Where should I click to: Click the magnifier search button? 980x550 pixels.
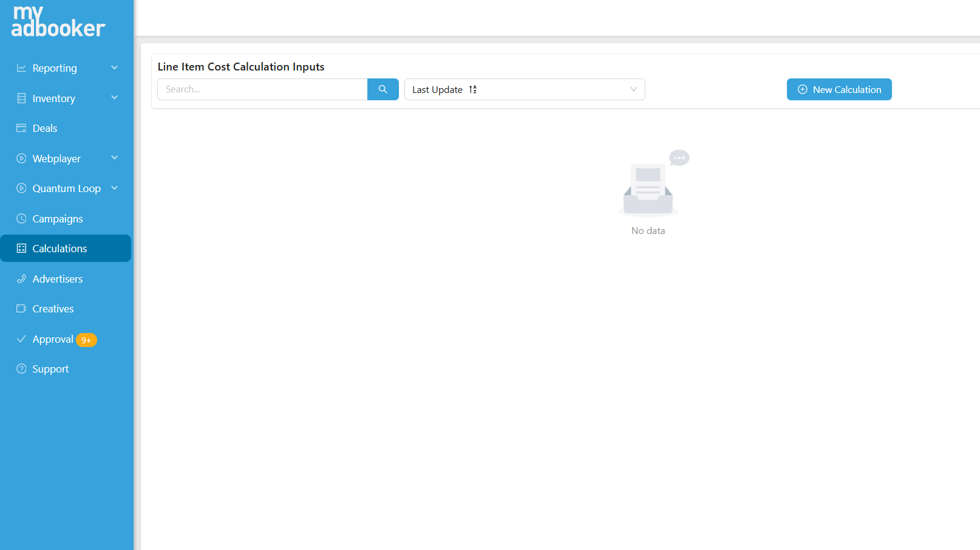(x=383, y=89)
